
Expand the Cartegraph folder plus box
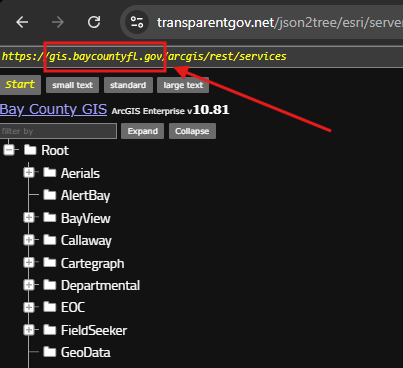pyautogui.click(x=29, y=263)
